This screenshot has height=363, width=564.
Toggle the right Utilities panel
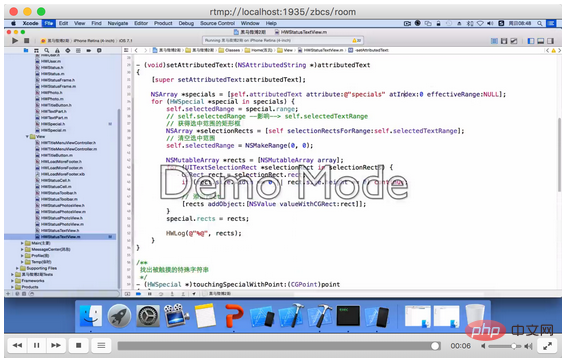coord(550,41)
